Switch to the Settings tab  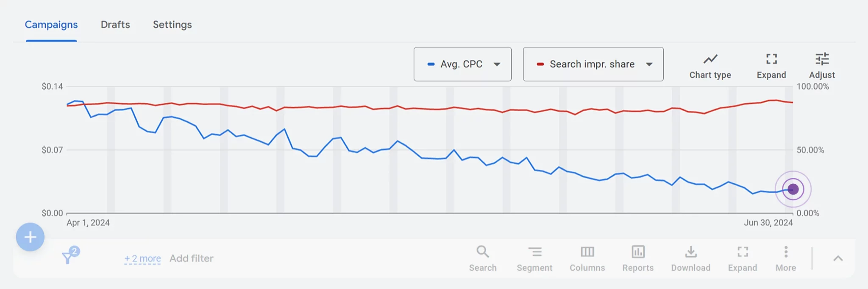click(x=172, y=25)
